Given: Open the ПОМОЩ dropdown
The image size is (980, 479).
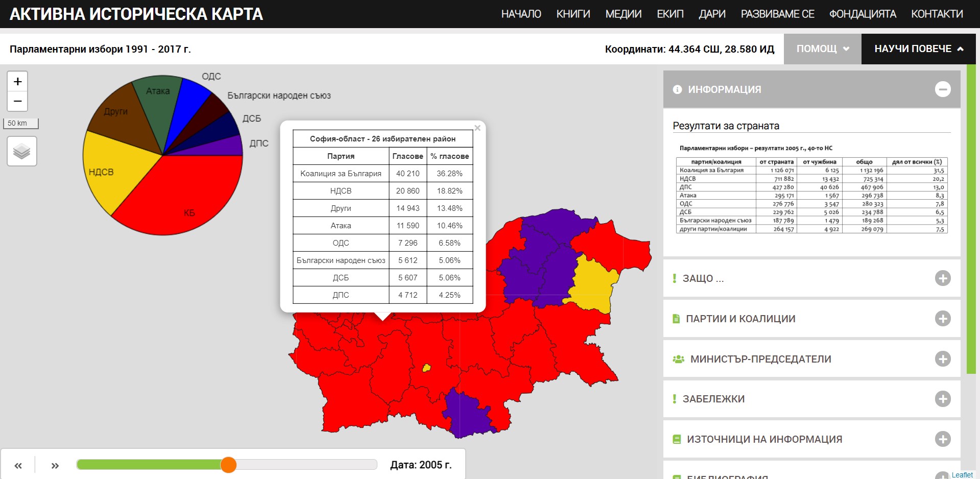Looking at the screenshot, I should tap(822, 49).
